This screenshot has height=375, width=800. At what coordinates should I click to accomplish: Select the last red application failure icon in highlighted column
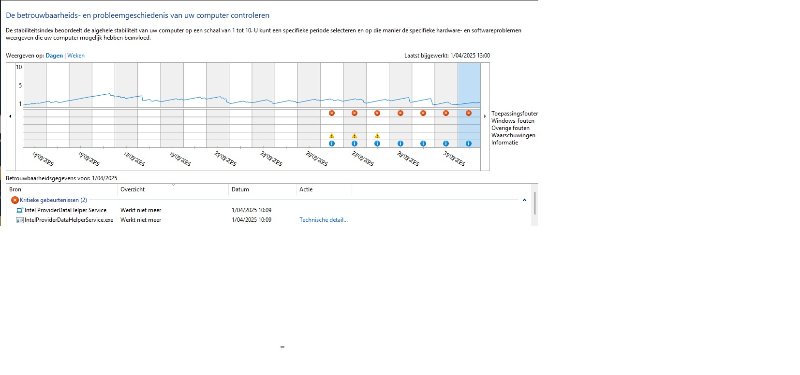(468, 113)
